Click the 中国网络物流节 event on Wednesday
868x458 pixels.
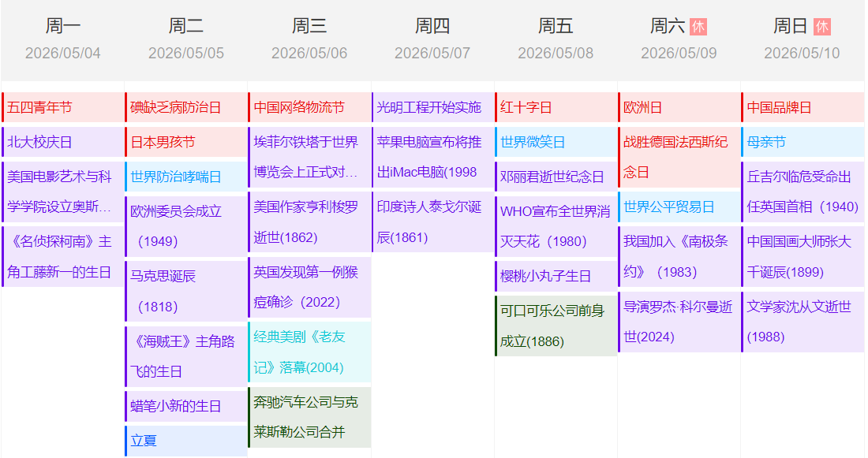[309, 107]
